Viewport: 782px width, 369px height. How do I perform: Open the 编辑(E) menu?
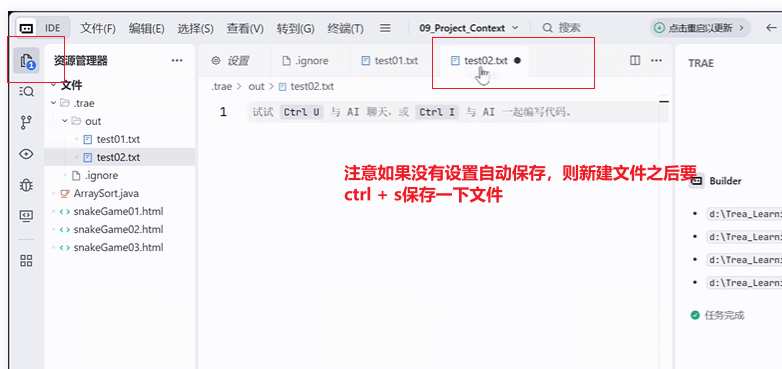[x=146, y=28]
